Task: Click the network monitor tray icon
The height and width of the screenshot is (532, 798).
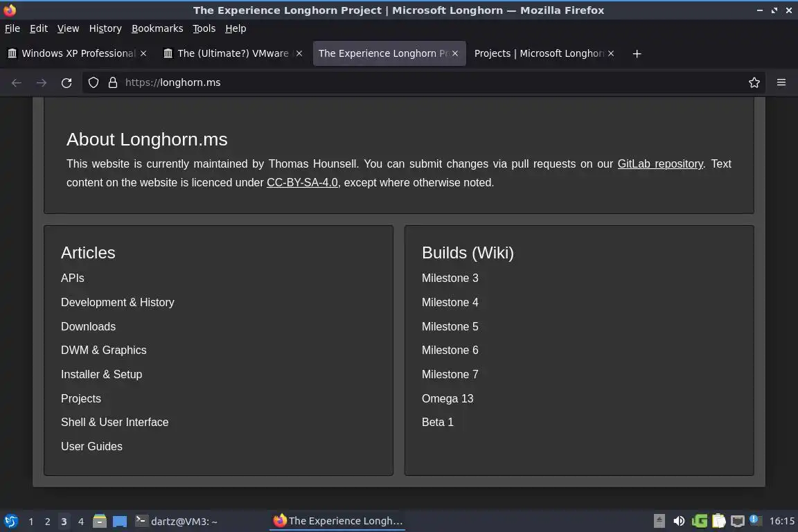Action: coord(738,521)
